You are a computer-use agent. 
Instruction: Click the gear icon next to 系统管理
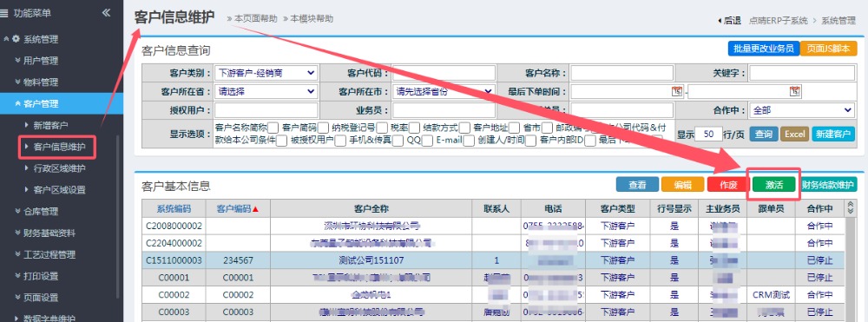click(16, 39)
